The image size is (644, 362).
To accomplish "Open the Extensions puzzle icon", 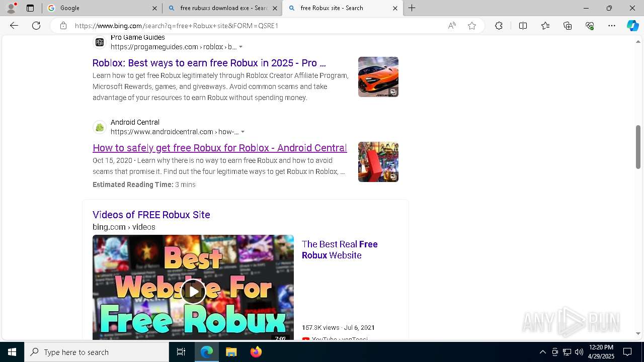I will coord(499,26).
